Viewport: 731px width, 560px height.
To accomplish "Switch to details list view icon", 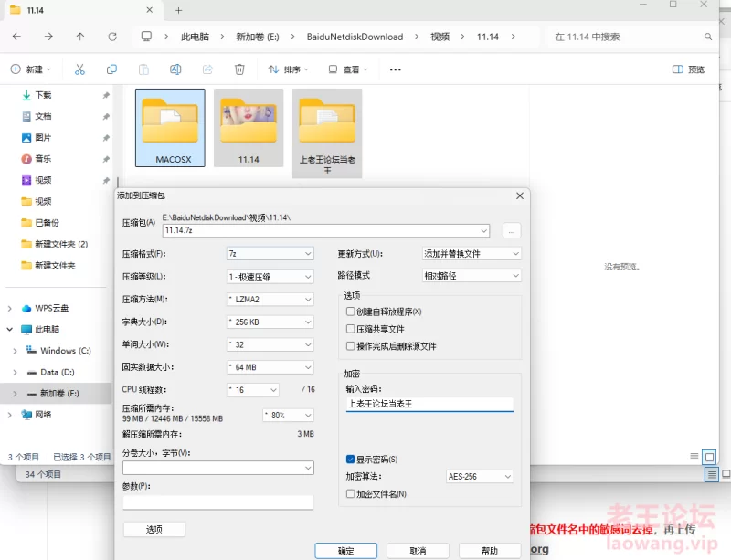I will [694, 457].
